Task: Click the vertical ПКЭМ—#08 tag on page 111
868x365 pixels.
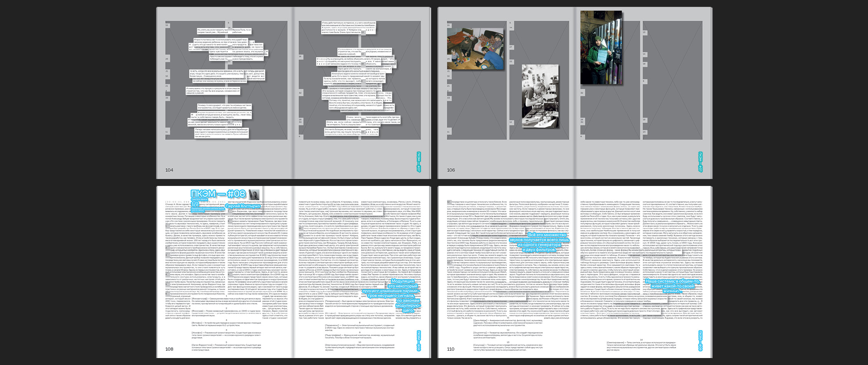Action: click(x=700, y=341)
